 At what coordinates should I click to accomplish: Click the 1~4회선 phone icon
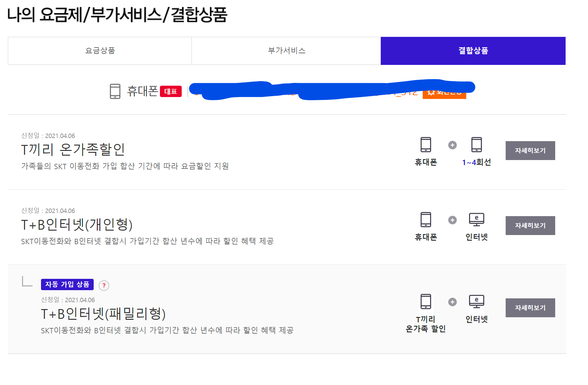point(476,145)
